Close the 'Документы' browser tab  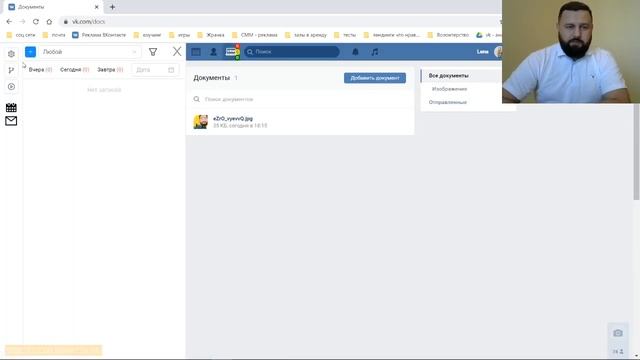[x=97, y=7]
